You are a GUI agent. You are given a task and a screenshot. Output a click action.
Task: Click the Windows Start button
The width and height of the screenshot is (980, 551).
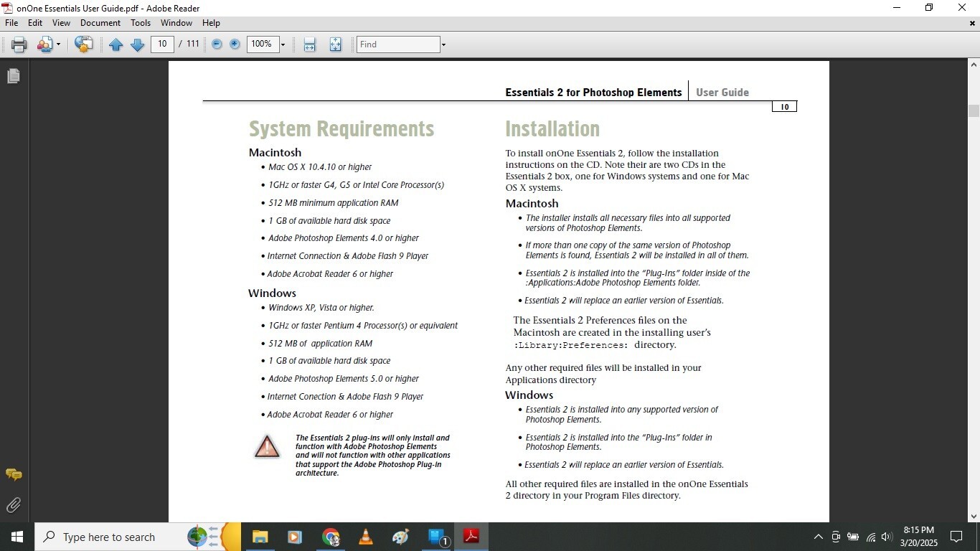tap(17, 537)
